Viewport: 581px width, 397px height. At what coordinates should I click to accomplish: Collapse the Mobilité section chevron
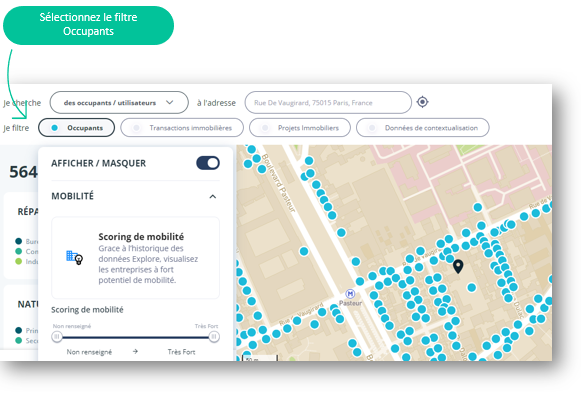coord(213,196)
